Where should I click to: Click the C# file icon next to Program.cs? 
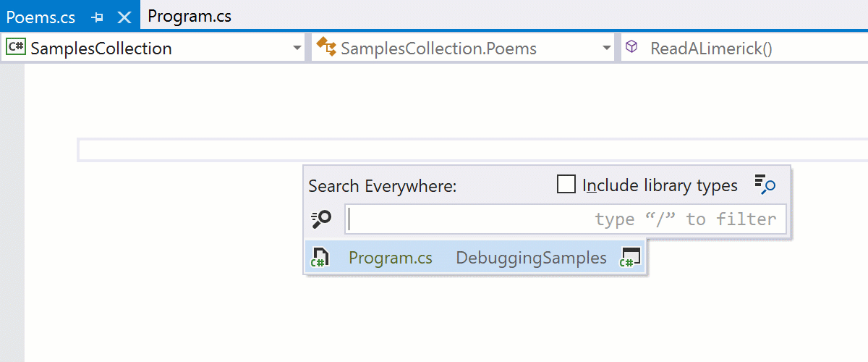click(320, 258)
